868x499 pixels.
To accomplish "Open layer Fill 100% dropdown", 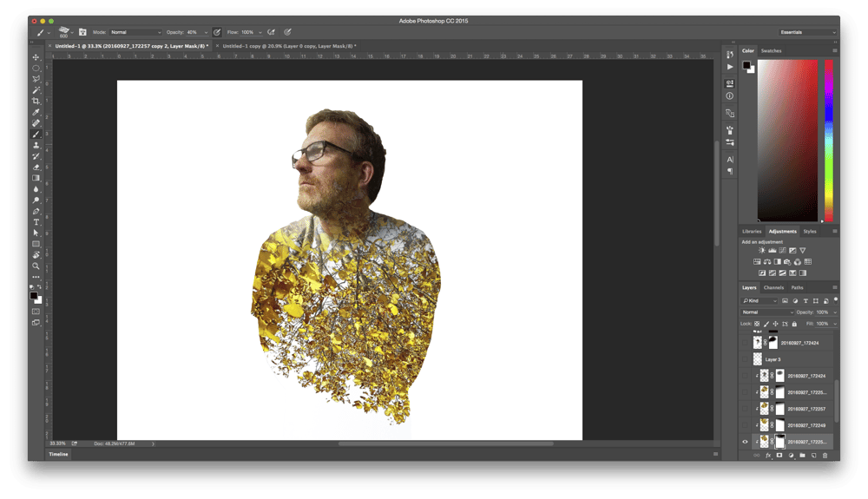I will coord(835,324).
